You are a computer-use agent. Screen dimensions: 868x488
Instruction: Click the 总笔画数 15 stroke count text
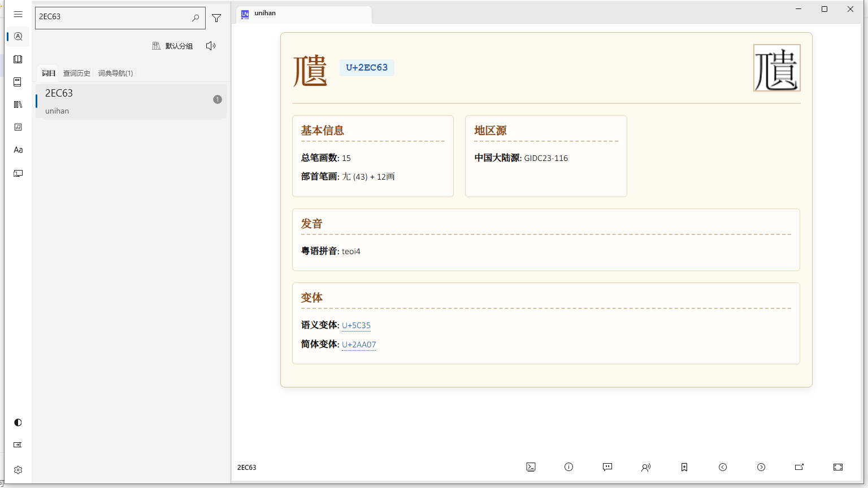[326, 158]
